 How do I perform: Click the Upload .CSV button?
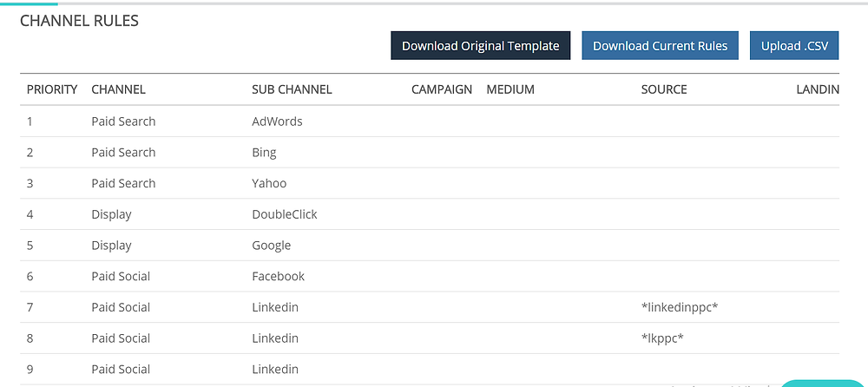tap(794, 45)
